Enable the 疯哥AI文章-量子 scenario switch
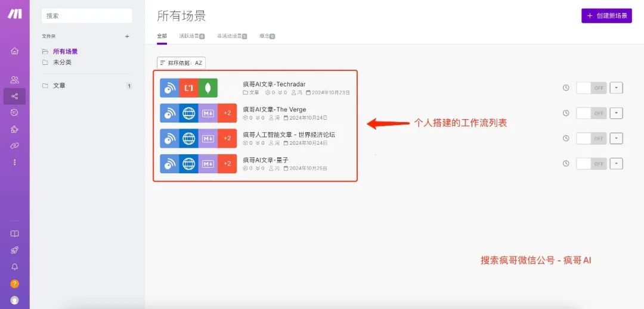 point(592,164)
